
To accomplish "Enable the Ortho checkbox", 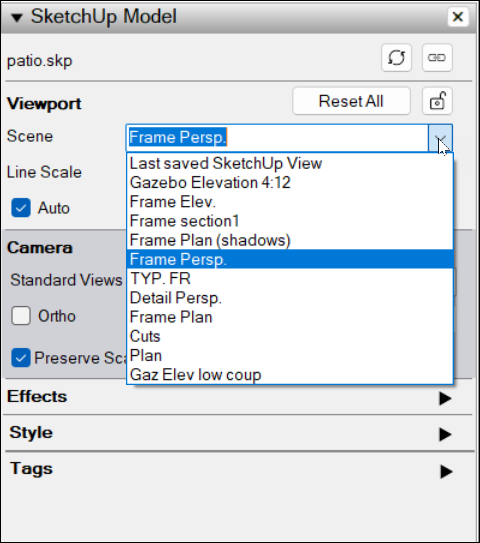I will (x=21, y=315).
